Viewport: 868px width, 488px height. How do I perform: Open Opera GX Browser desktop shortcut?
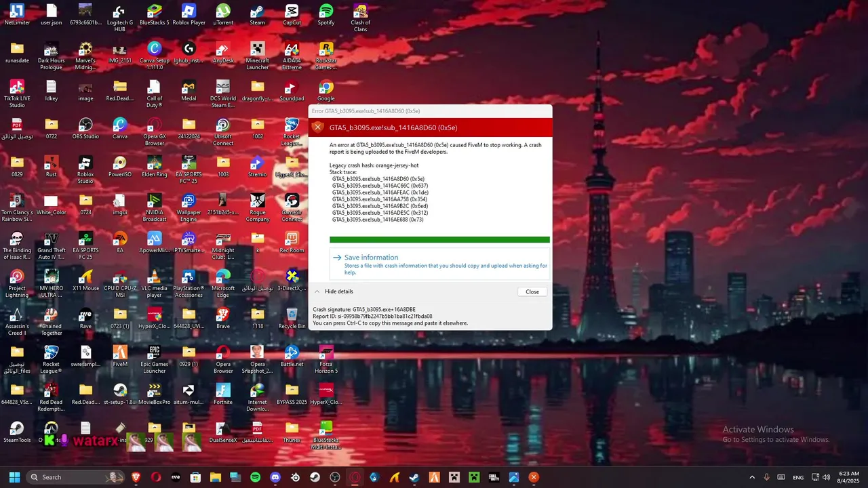(155, 131)
